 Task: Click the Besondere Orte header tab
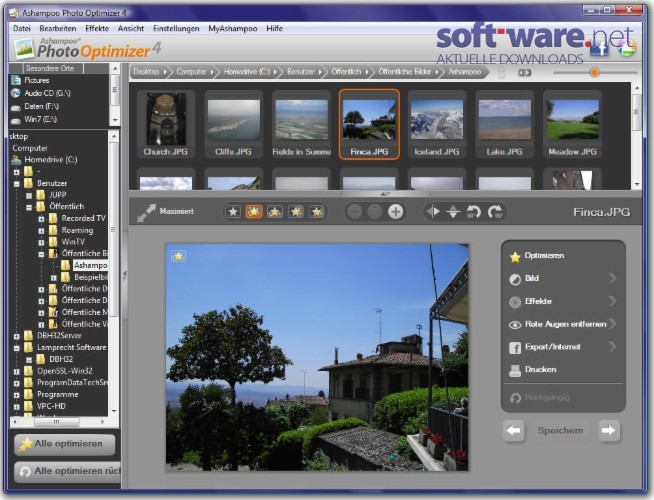click(49, 68)
